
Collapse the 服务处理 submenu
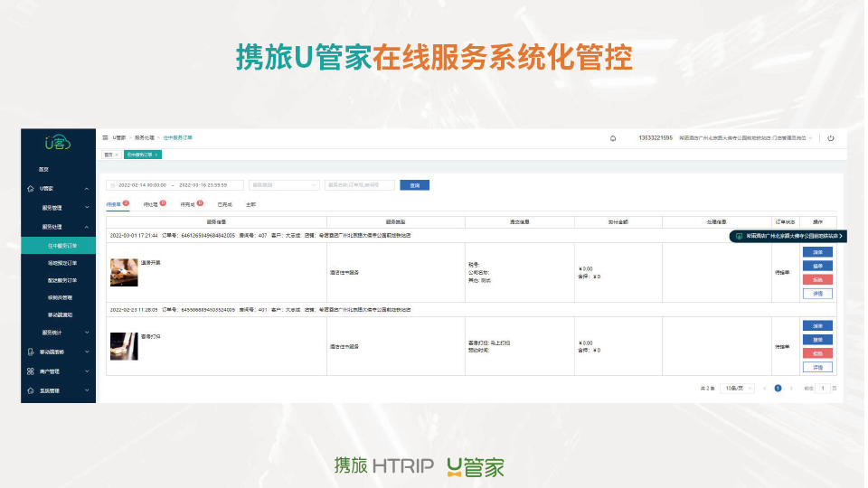(x=87, y=227)
